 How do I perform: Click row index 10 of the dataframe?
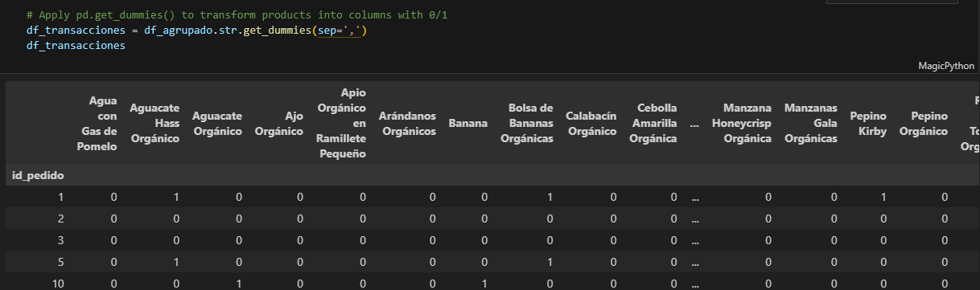click(x=58, y=283)
